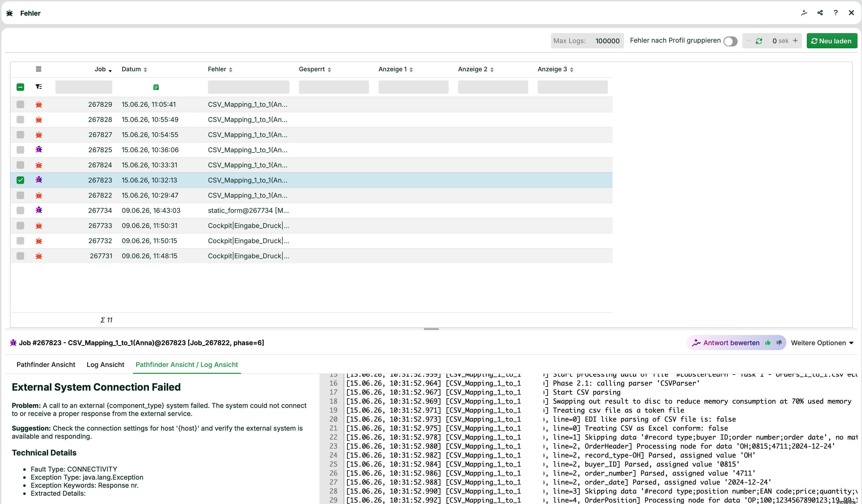Sort by the Job column header

click(x=103, y=69)
